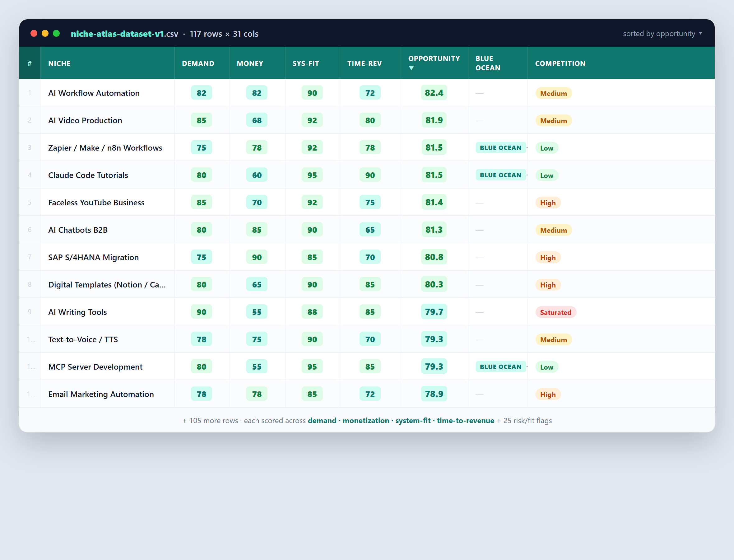
Task: Click the High competition tag for Faceless YouTube Business
Action: point(548,203)
